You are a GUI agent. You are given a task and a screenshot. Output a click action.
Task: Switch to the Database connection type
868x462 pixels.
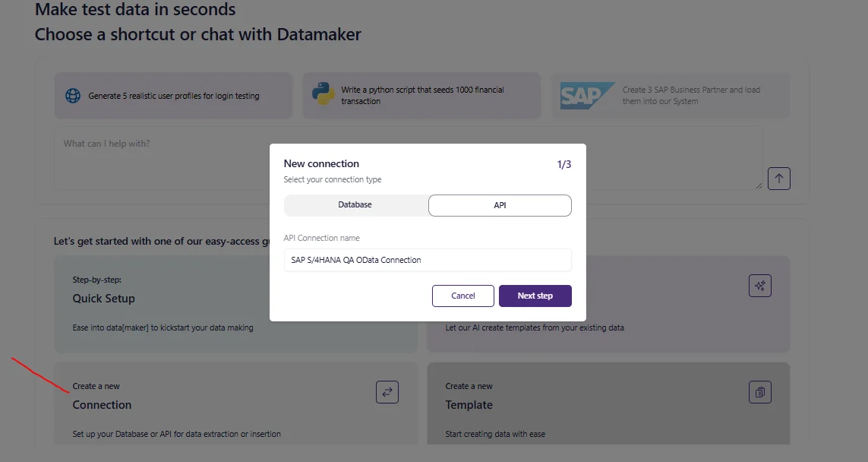[x=354, y=204]
